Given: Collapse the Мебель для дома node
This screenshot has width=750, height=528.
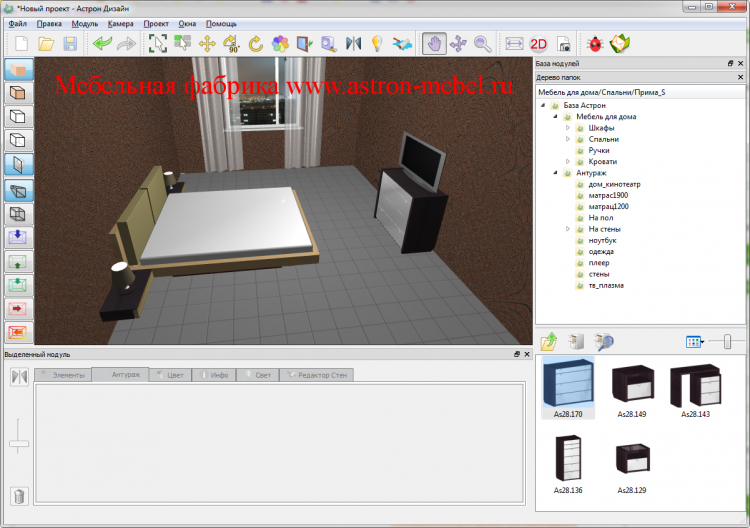Looking at the screenshot, I should [x=555, y=117].
